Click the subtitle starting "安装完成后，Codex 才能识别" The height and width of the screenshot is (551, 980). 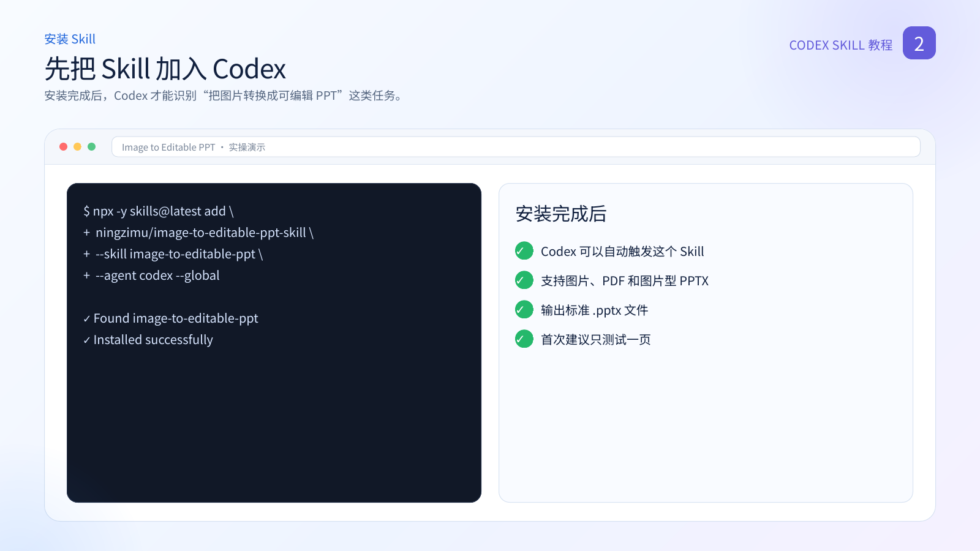click(x=225, y=96)
